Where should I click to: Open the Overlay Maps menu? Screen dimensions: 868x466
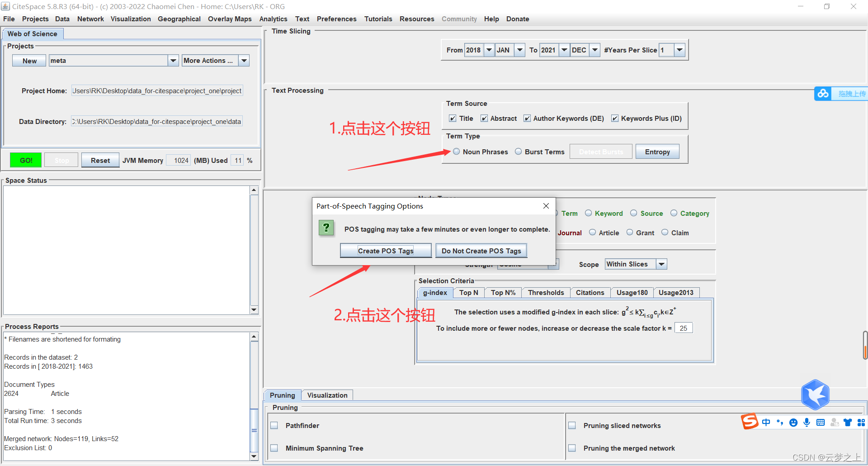coord(230,19)
